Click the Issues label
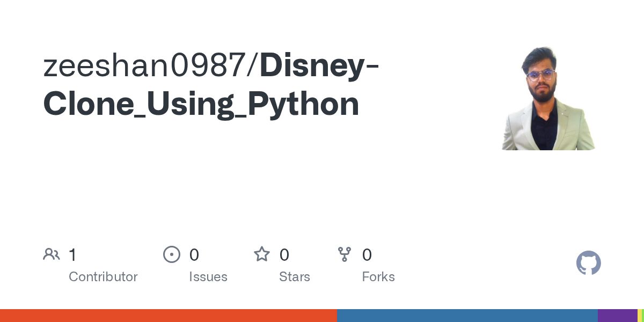The width and height of the screenshot is (644, 322). coord(208,277)
